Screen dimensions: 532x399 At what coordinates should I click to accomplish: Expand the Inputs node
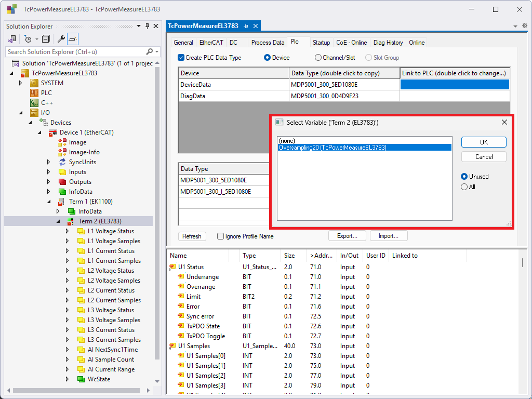coord(49,172)
